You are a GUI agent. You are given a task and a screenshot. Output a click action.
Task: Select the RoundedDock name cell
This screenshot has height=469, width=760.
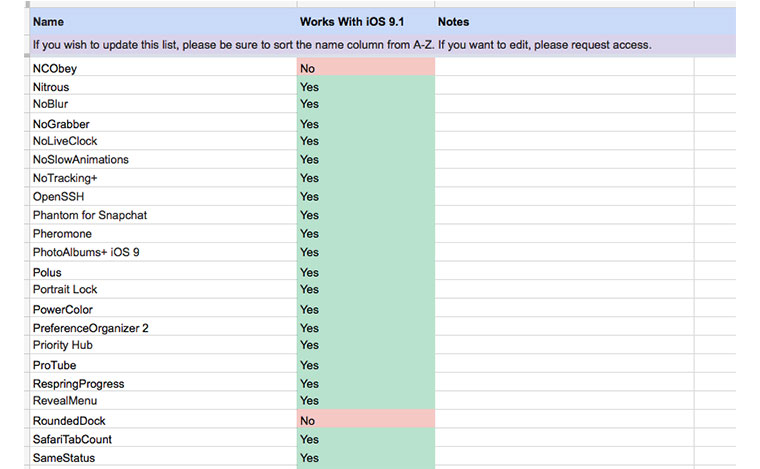pyautogui.click(x=163, y=419)
